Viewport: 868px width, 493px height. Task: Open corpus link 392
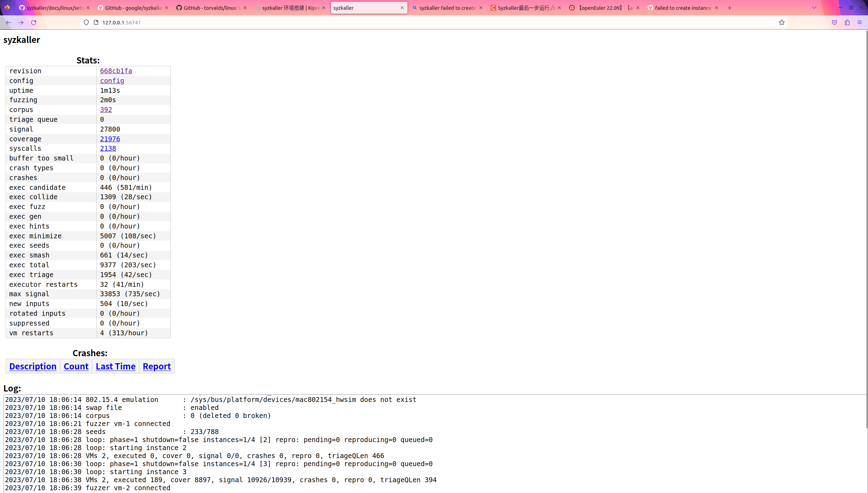pos(106,110)
